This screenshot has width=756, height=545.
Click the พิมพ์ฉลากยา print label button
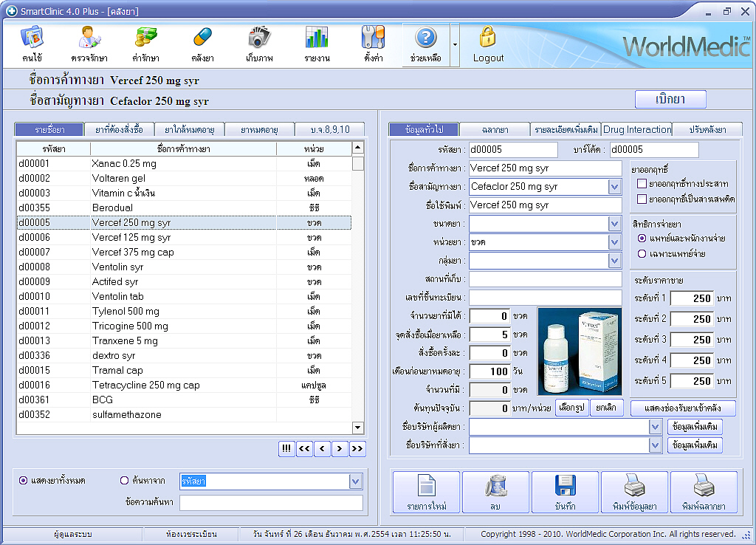pos(704,492)
